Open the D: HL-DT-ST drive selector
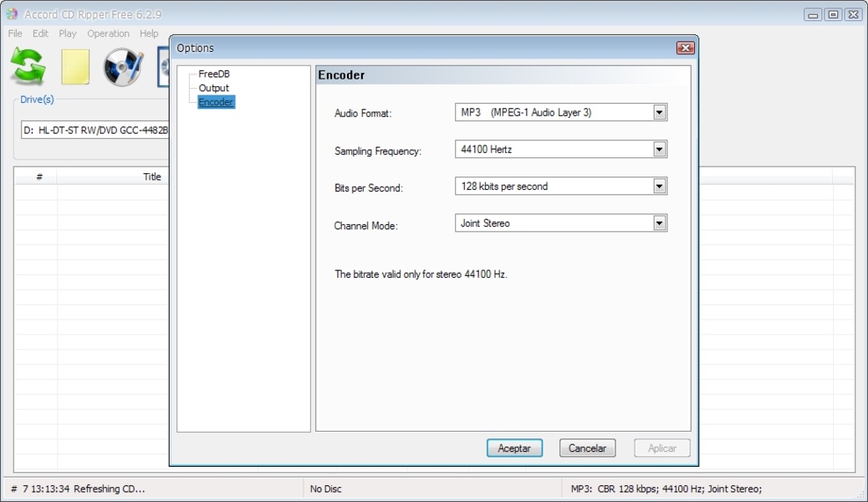 pyautogui.click(x=95, y=131)
